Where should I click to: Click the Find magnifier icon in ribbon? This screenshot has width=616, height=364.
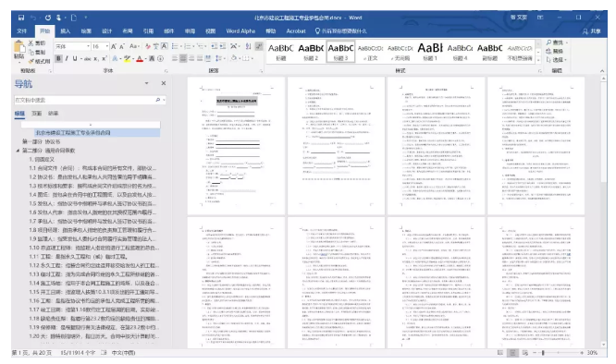pyautogui.click(x=548, y=42)
